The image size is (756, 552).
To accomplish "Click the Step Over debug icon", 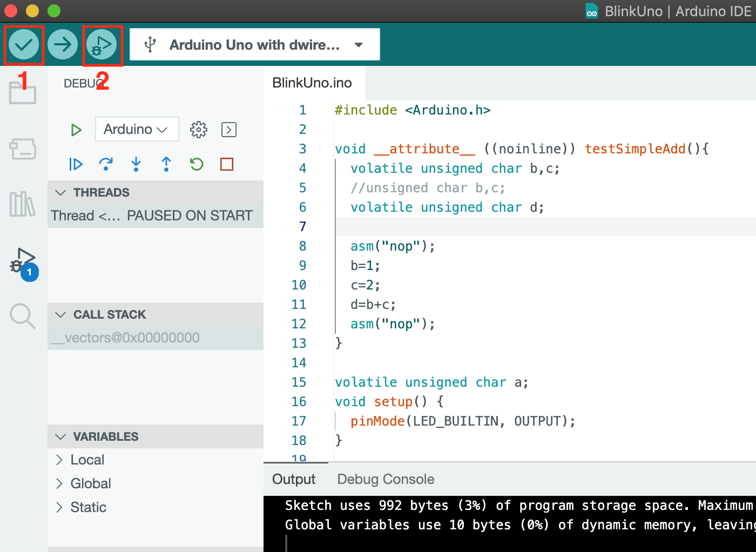I will (106, 164).
